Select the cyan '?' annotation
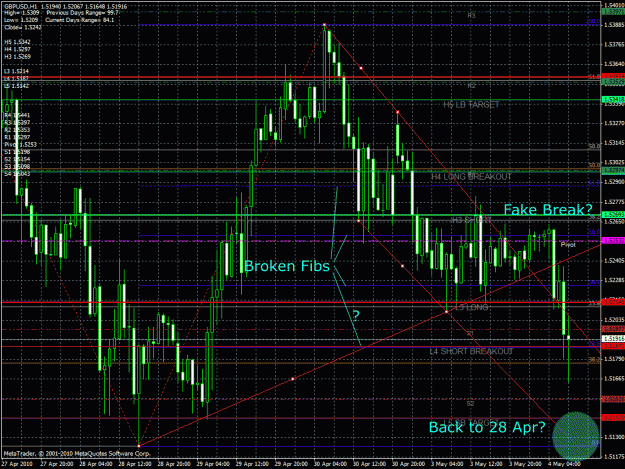 356,316
